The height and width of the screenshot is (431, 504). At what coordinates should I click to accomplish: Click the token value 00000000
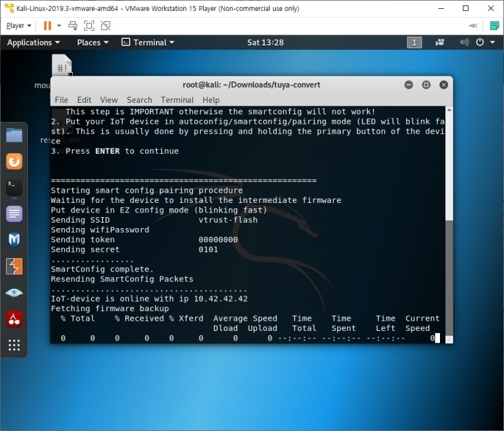(x=218, y=240)
